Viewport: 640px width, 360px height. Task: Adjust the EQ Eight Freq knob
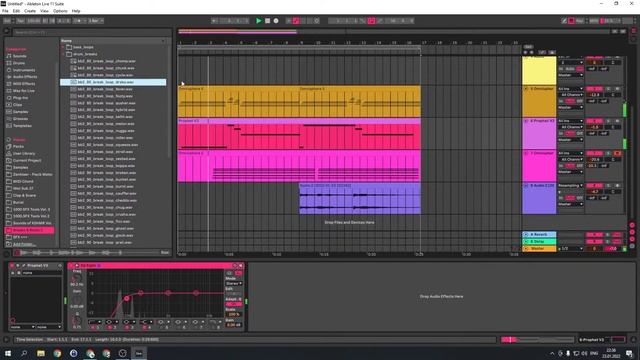76,278
